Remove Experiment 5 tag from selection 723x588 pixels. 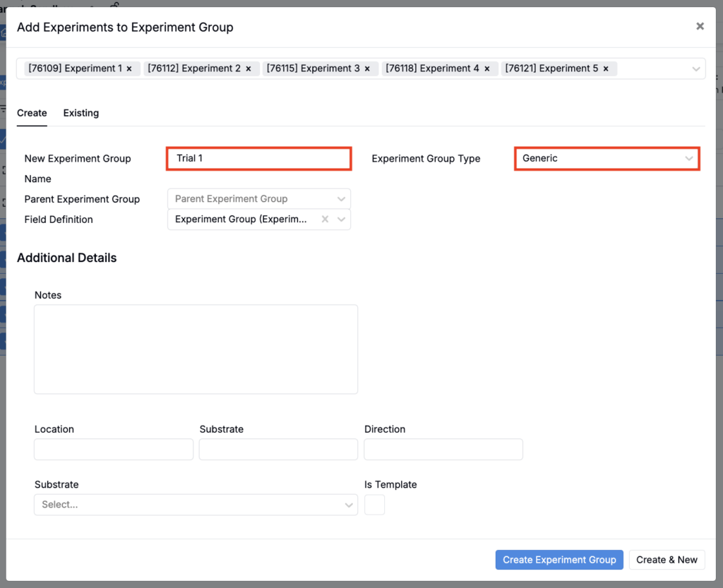(x=606, y=68)
